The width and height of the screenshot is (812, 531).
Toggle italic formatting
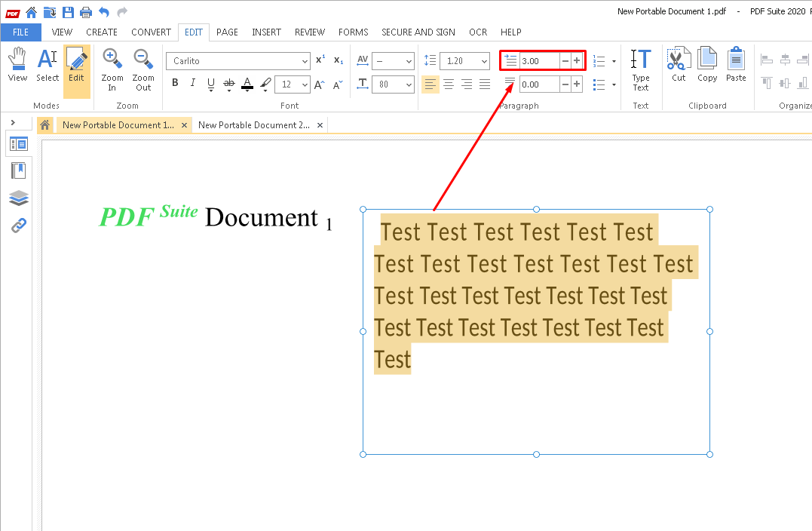pos(193,83)
